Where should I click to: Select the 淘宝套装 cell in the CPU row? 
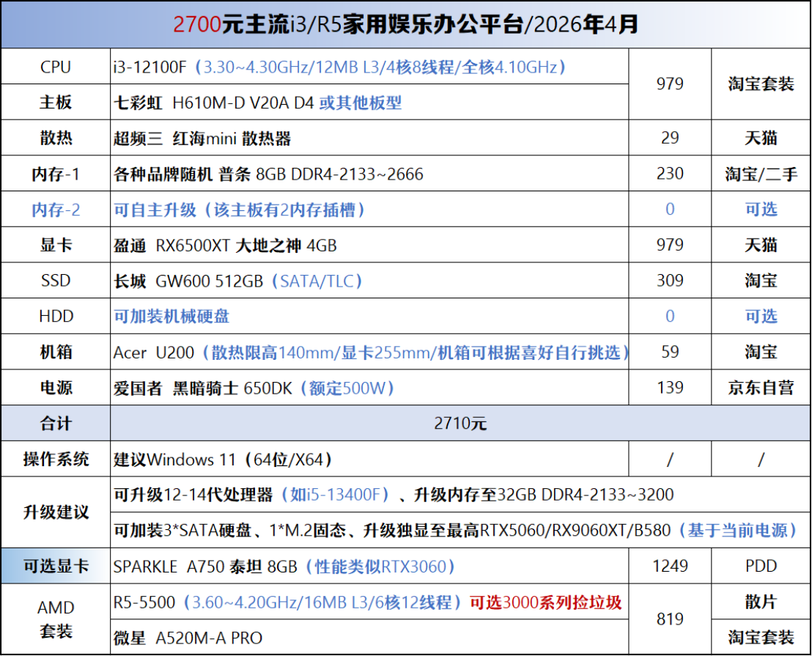[x=761, y=84]
